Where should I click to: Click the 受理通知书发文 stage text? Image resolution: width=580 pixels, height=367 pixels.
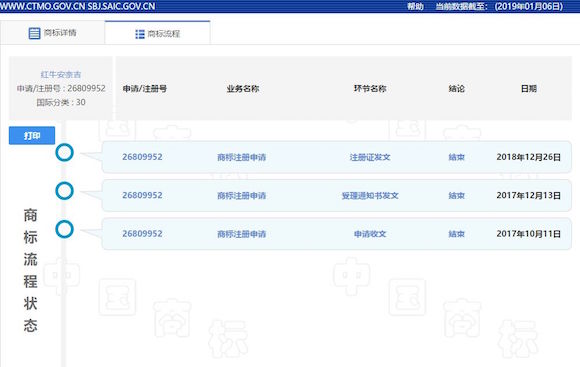click(370, 196)
